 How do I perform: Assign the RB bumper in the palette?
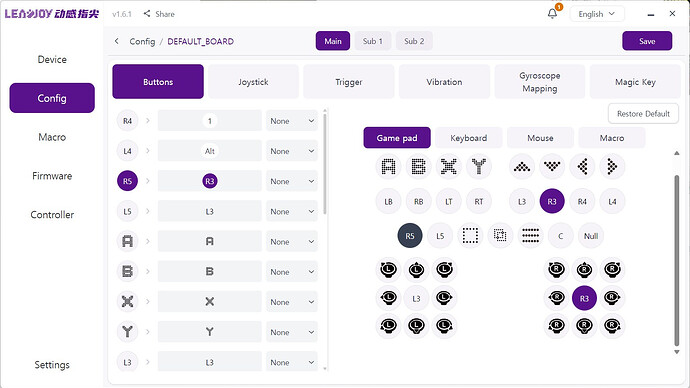(x=418, y=201)
